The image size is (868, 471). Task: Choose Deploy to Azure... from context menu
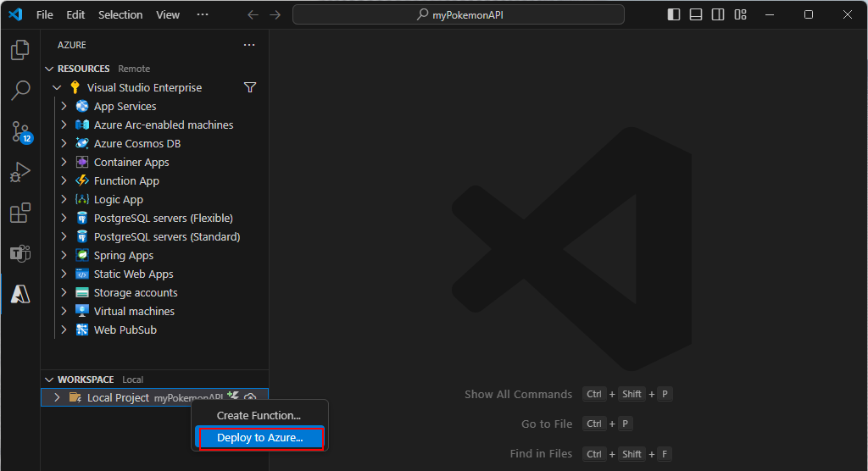pyautogui.click(x=260, y=438)
